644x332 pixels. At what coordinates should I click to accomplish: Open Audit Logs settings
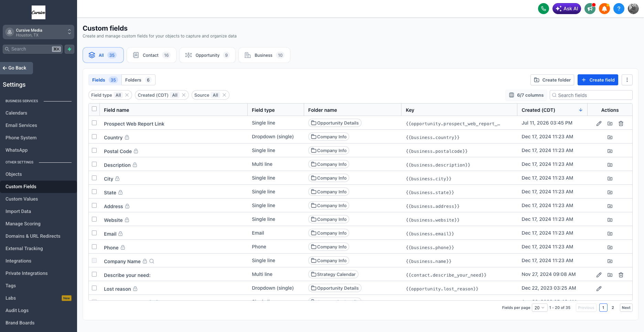pos(17,310)
